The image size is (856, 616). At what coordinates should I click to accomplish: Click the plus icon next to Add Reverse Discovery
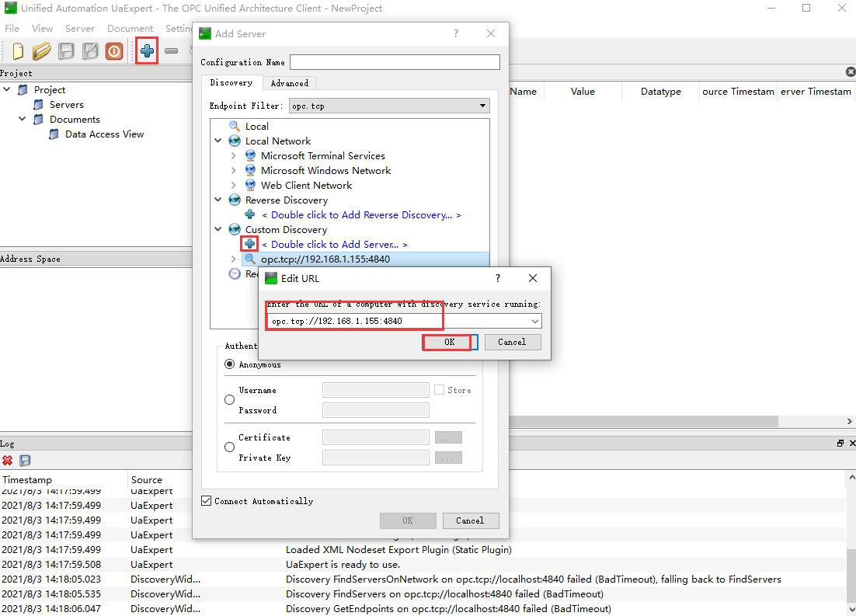250,214
